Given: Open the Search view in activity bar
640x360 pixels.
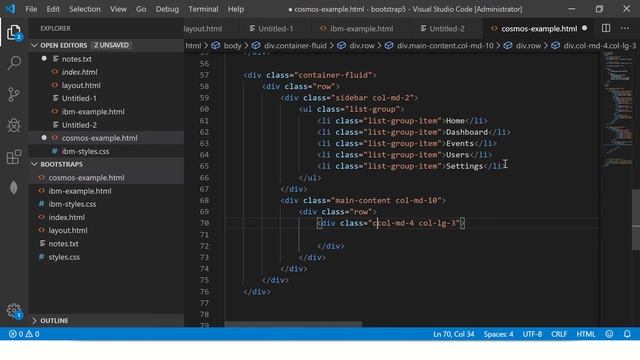Looking at the screenshot, I should coord(14,63).
